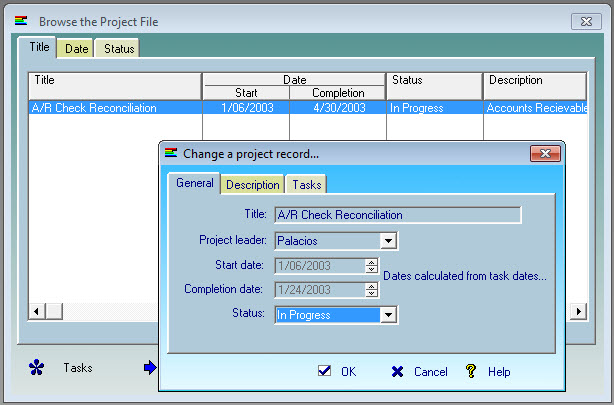
Task: Close the Change a project record dialog
Action: pos(543,154)
